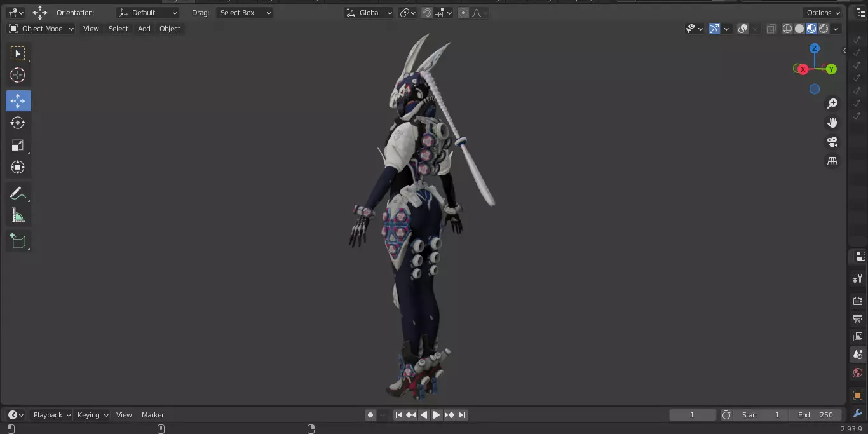Image resolution: width=868 pixels, height=434 pixels.
Task: Open the World properties tab
Action: coord(858,372)
